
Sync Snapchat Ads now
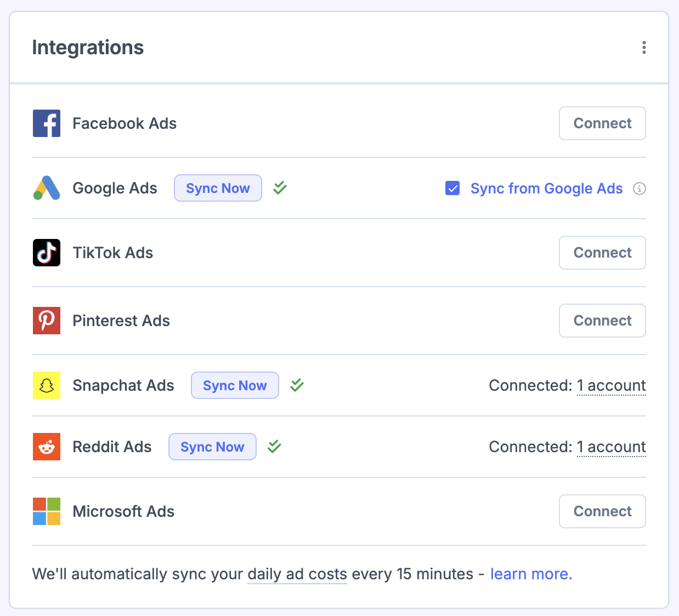(x=235, y=385)
